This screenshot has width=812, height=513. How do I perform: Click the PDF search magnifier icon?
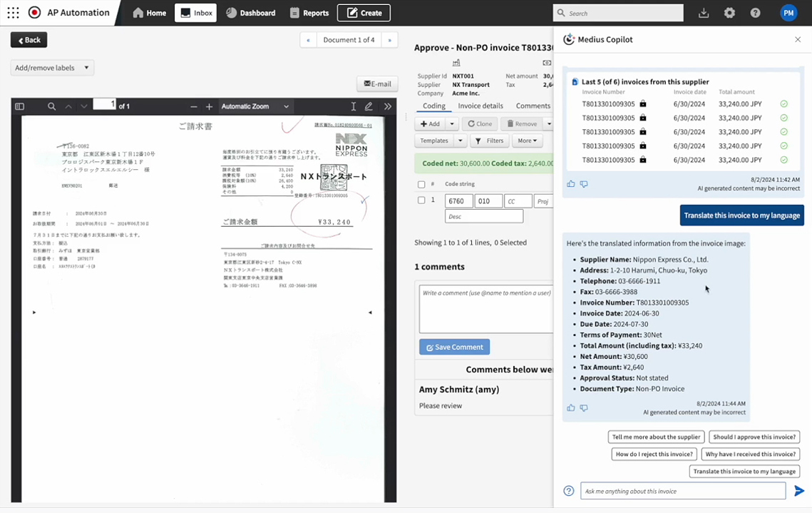pyautogui.click(x=52, y=106)
